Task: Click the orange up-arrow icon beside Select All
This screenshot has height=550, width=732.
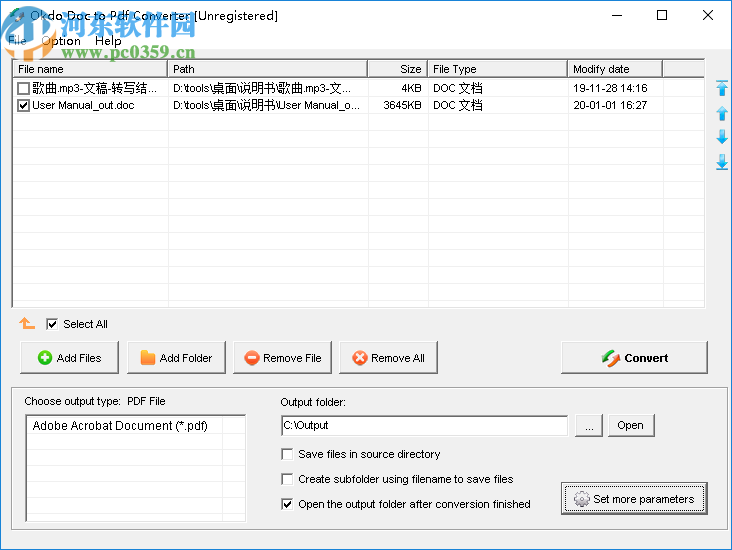Action: tap(27, 323)
